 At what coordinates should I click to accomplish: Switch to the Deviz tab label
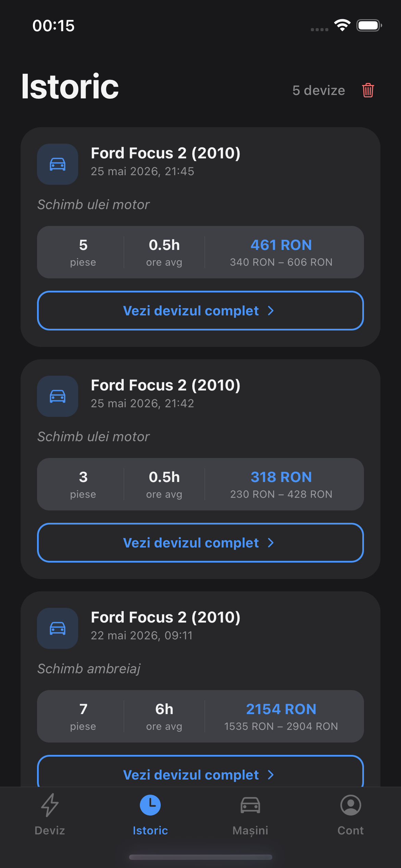click(50, 830)
